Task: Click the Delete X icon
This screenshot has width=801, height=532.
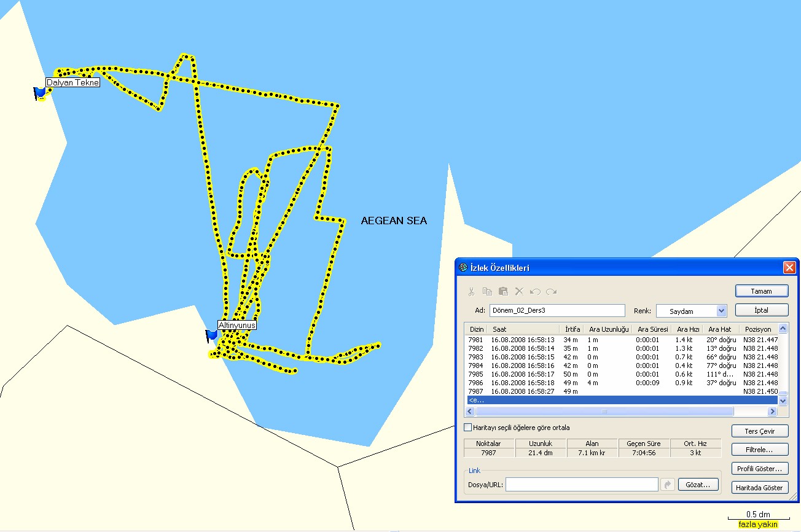Action: tap(519, 292)
